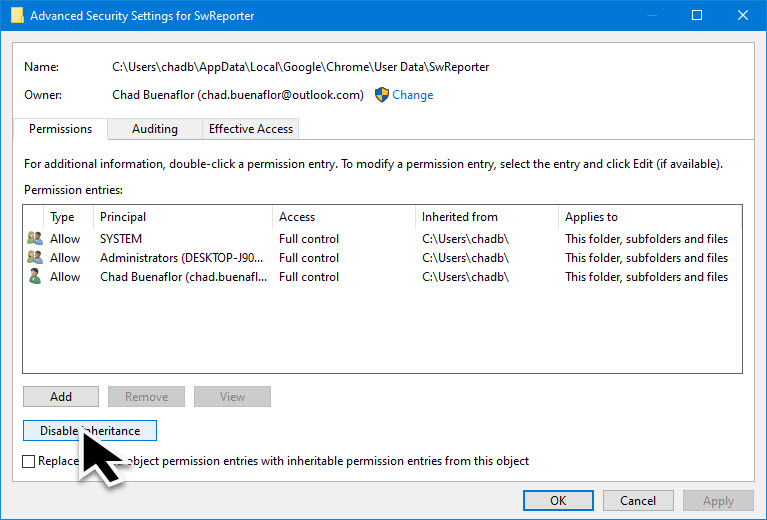The image size is (767, 520).
Task: Switch to the Effective Access tab
Action: point(250,129)
